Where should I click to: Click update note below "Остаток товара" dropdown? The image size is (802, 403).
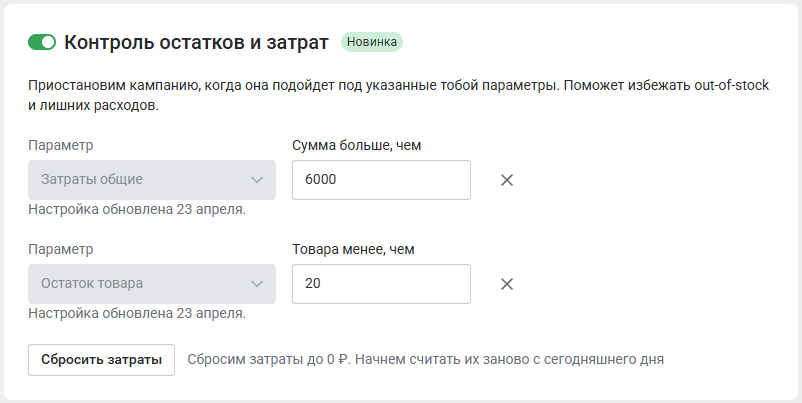point(137,313)
